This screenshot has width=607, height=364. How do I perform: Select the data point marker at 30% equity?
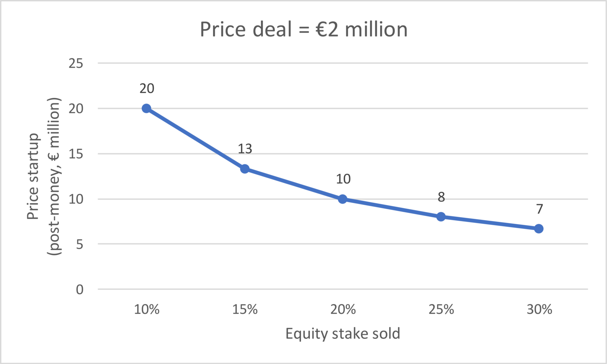tap(539, 229)
